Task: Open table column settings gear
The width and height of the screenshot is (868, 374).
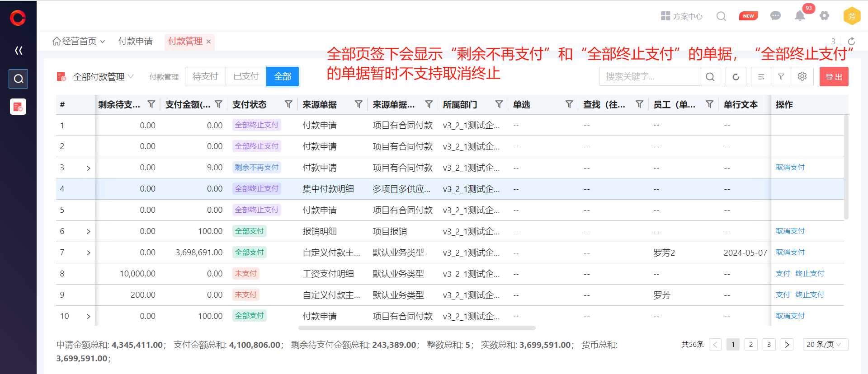Action: coord(802,77)
